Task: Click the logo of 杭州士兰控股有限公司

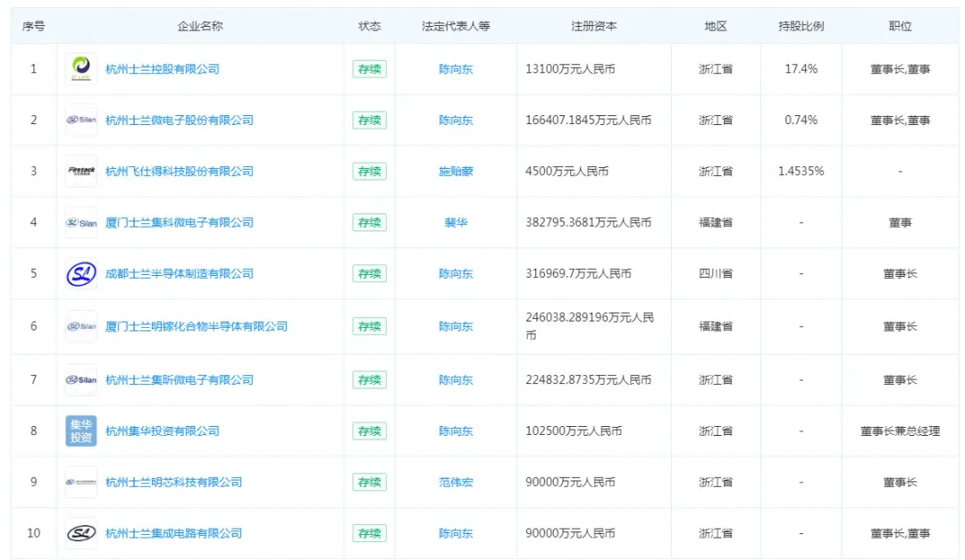Action: click(81, 69)
